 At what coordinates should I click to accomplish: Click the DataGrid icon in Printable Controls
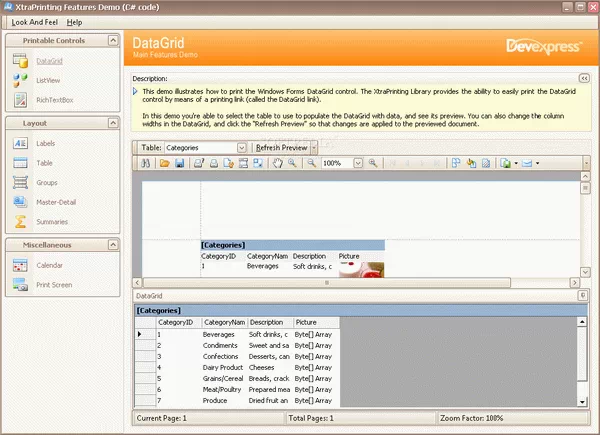click(20, 60)
